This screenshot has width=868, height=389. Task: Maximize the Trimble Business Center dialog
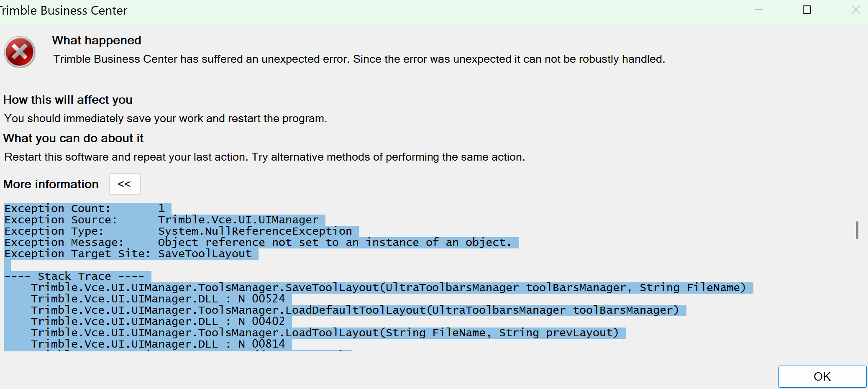coord(807,10)
